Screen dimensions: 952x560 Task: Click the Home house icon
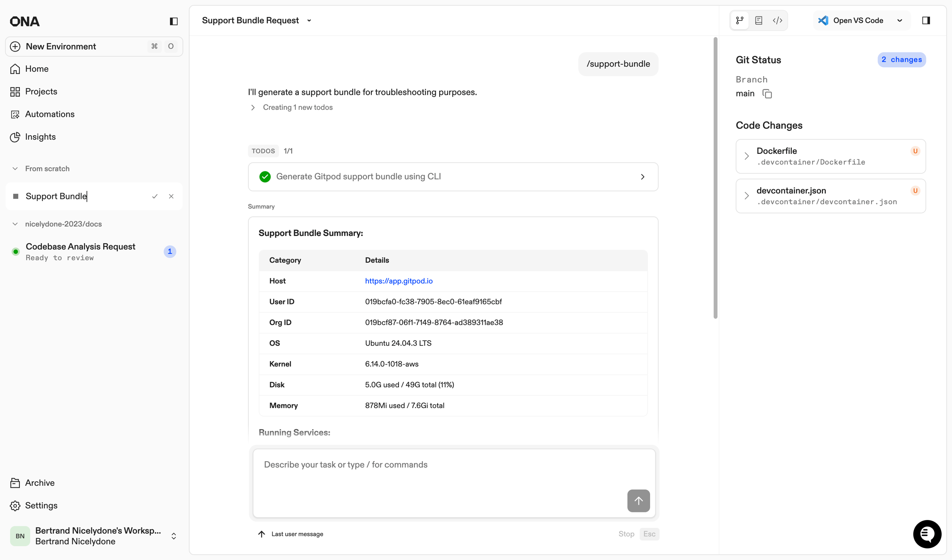[x=15, y=69]
